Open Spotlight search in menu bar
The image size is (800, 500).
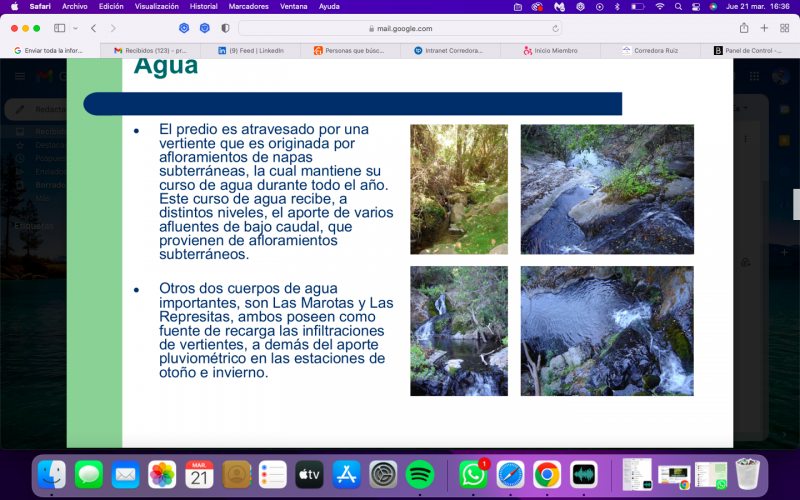tap(678, 7)
